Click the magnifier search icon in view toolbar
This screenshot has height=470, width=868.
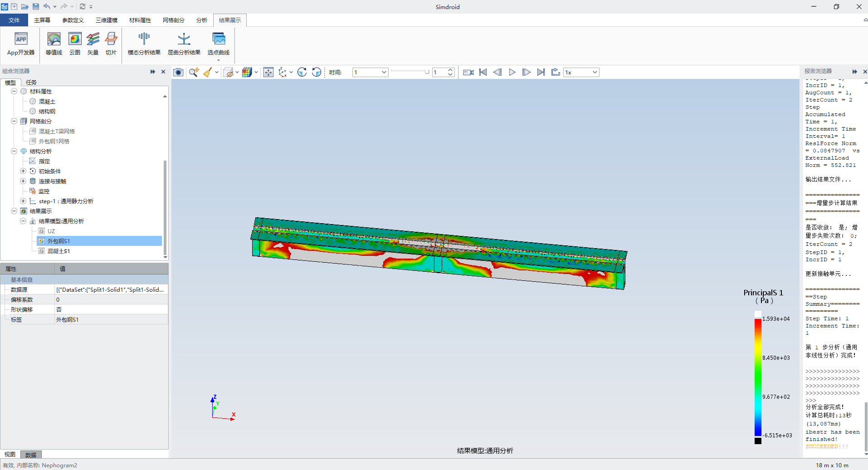pos(194,72)
